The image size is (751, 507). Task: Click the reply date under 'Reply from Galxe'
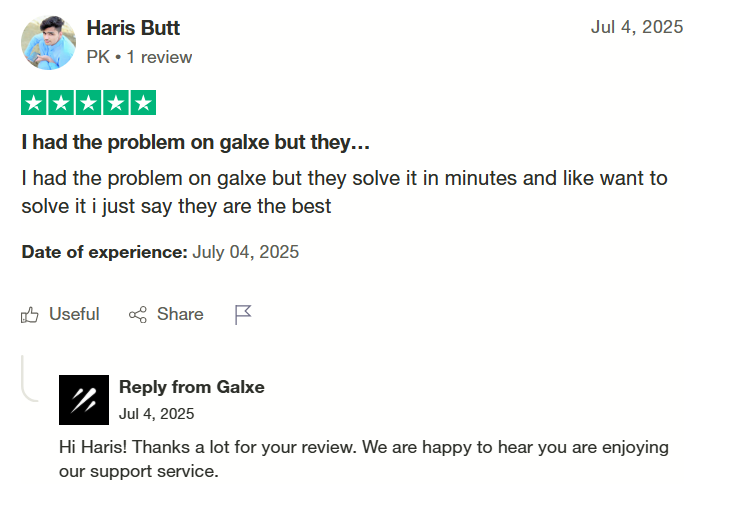tap(157, 414)
